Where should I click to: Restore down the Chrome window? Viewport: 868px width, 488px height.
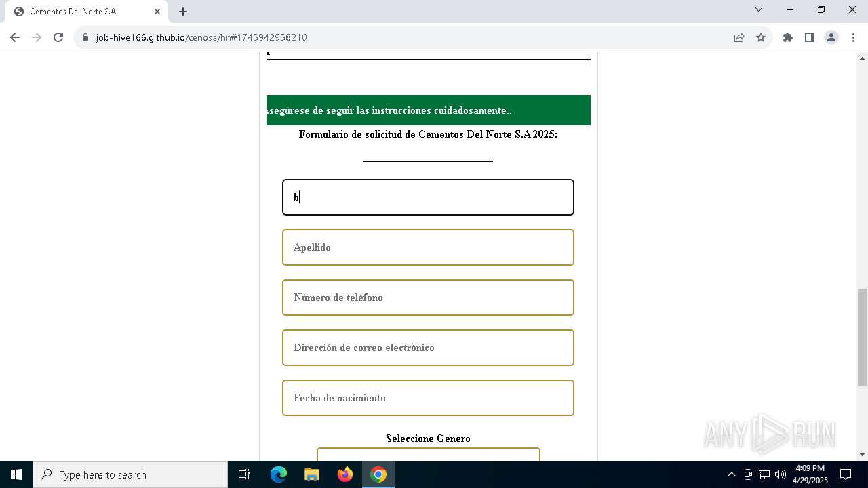click(821, 10)
